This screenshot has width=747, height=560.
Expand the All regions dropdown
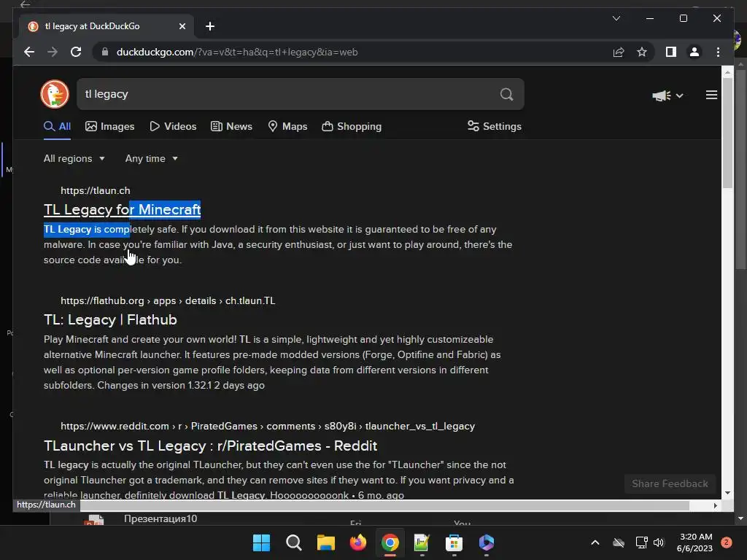(x=74, y=158)
